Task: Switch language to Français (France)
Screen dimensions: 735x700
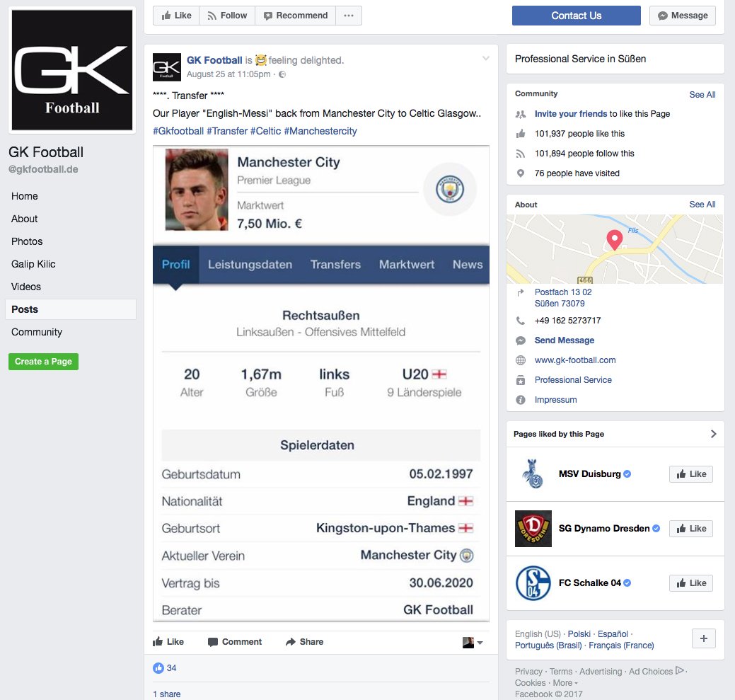Action: click(x=621, y=645)
